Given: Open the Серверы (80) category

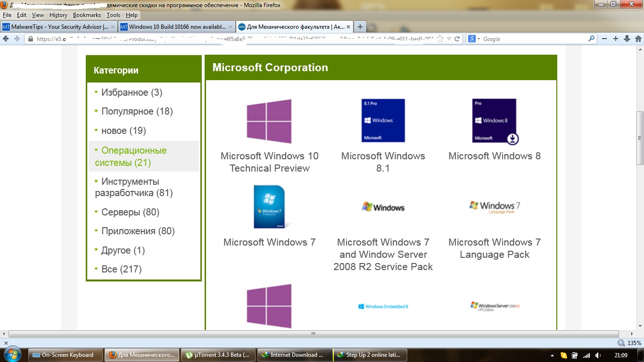Looking at the screenshot, I should pyautogui.click(x=130, y=212).
